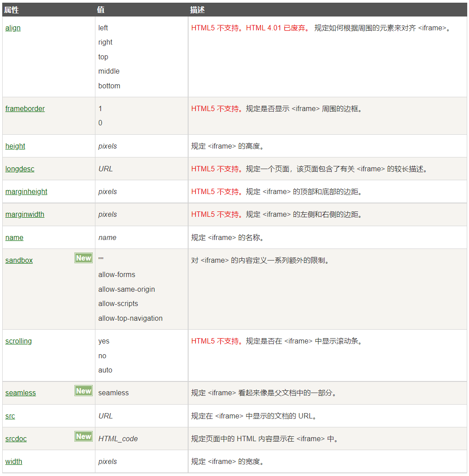469x476 pixels.
Task: Open the name attribute link
Action: 14,237
